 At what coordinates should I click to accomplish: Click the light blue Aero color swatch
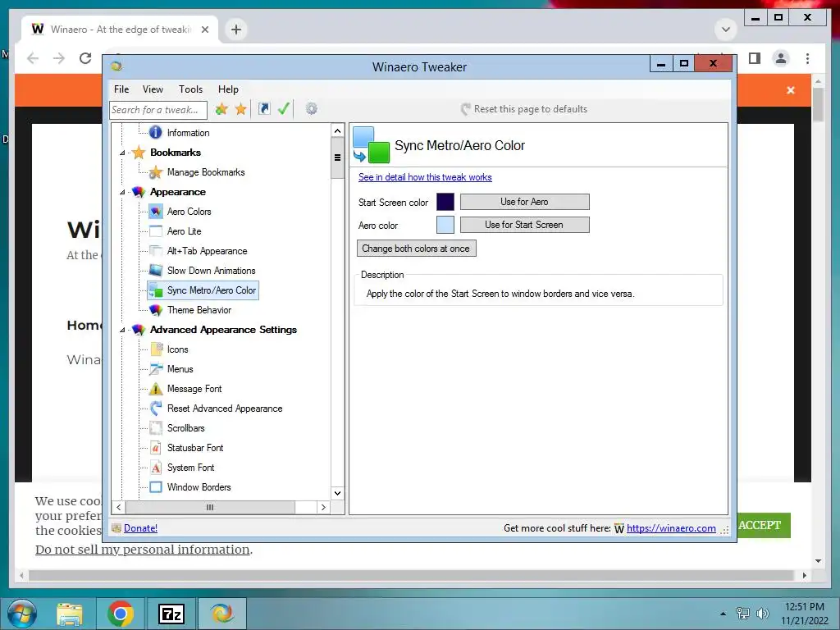[x=445, y=225]
